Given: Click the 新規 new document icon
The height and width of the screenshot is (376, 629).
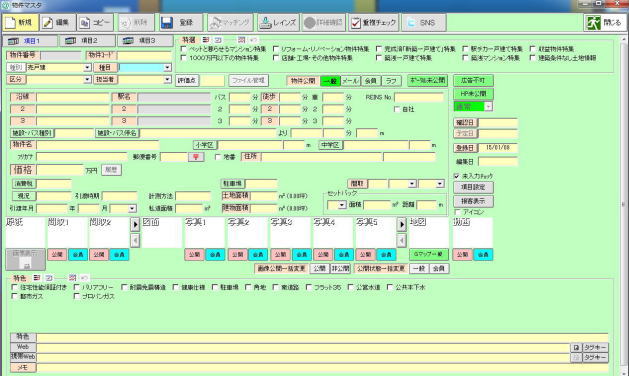Looking at the screenshot, I should pos(10,22).
